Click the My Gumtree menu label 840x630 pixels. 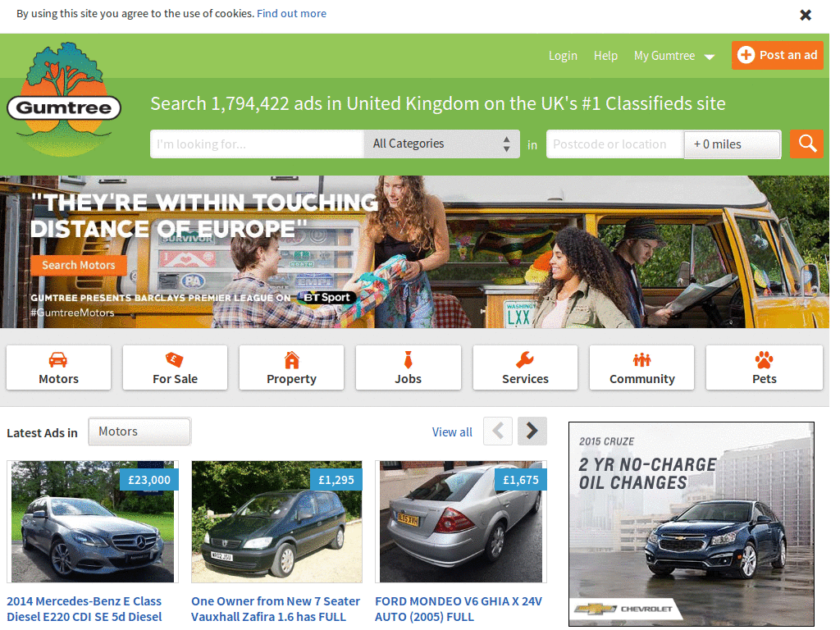click(664, 56)
